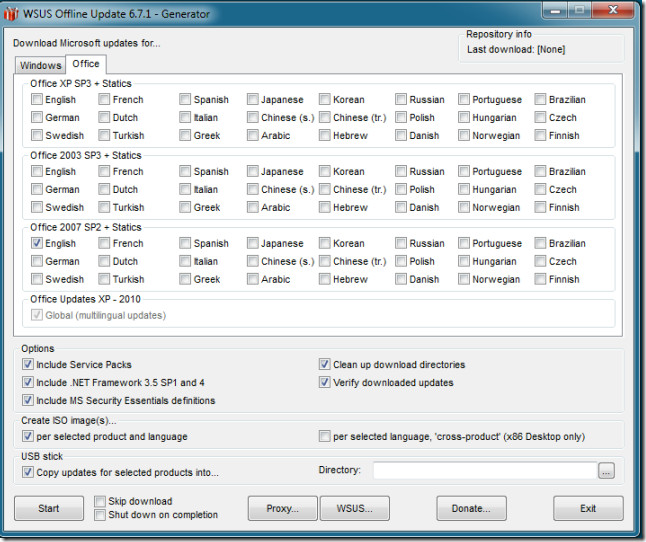Minimize the Generator window
The image size is (646, 542).
[555, 10]
